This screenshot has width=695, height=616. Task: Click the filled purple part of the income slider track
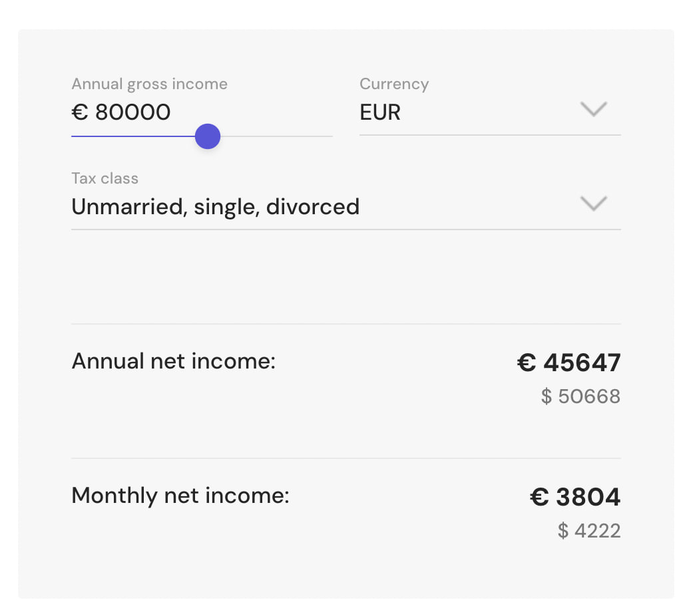pos(133,136)
